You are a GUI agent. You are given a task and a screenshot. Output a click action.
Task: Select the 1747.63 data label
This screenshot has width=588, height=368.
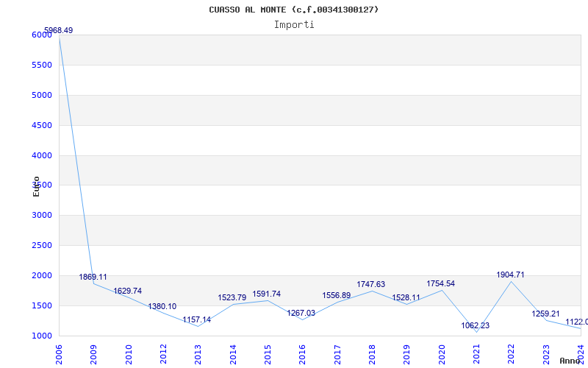pos(371,285)
